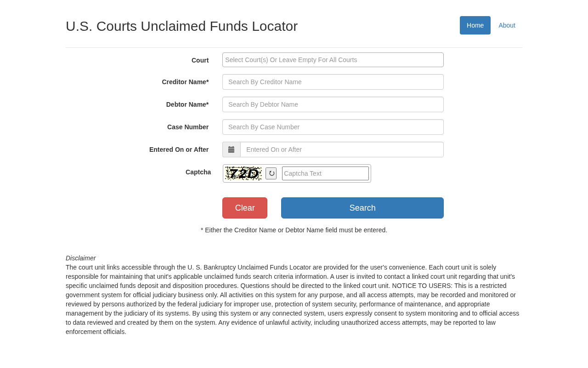
Task: Click the Creditor Name* label
Action: [185, 82]
